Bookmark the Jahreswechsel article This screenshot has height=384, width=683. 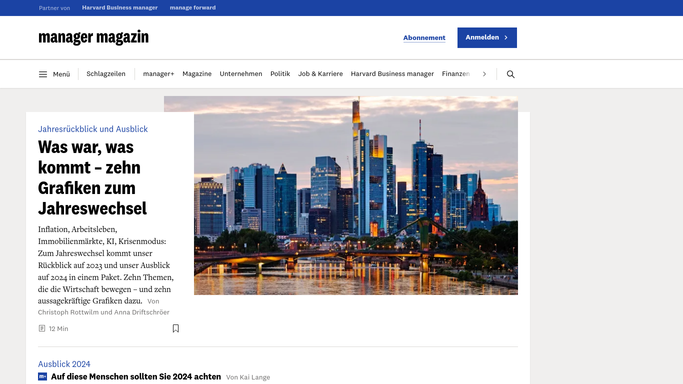coord(176,328)
